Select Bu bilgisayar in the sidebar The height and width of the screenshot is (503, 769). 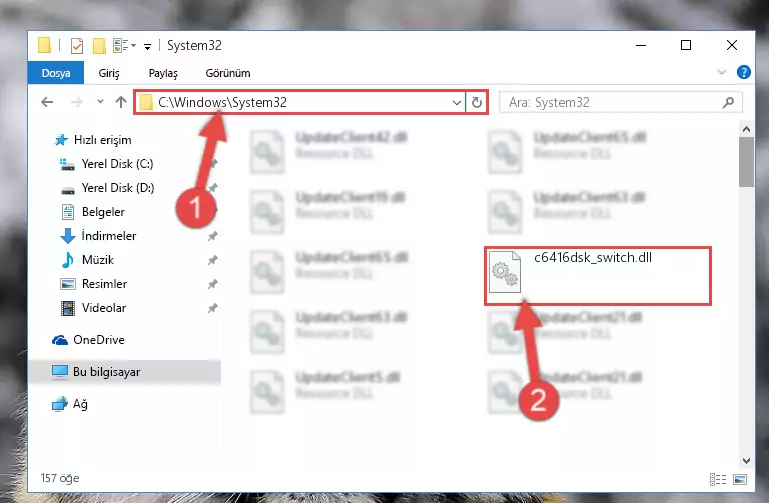click(106, 372)
